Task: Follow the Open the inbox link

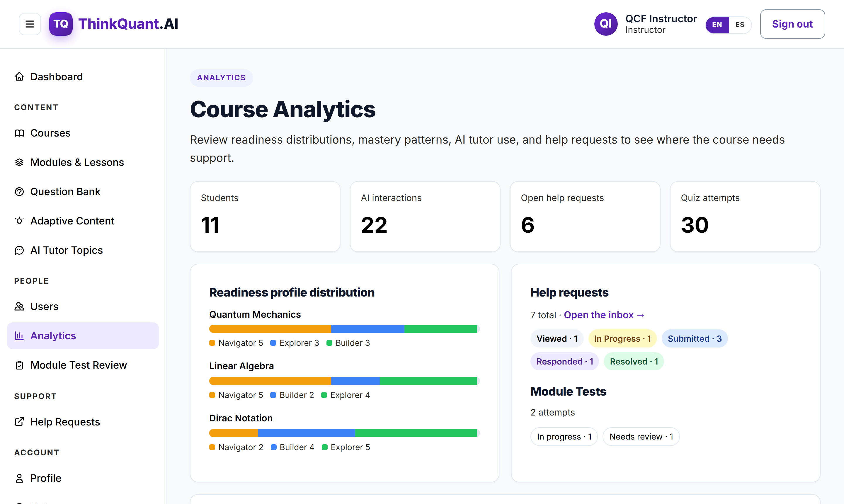Action: click(x=604, y=315)
